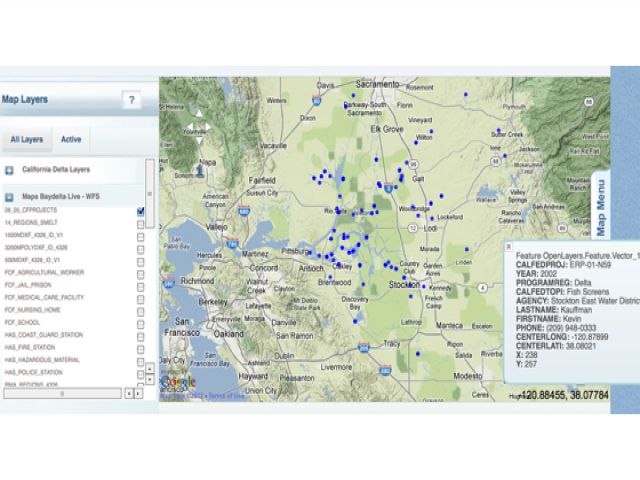Click the Elk Grove label on the map
The height and width of the screenshot is (480, 640).
click(x=387, y=129)
